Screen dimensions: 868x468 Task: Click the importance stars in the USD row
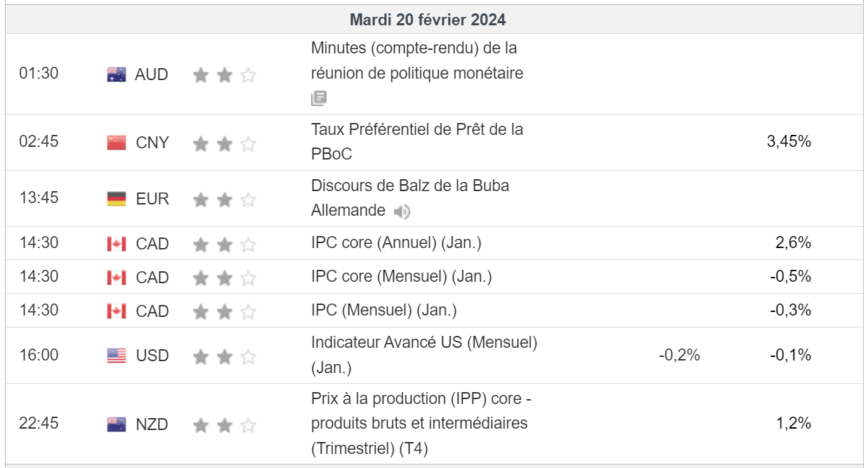(x=225, y=356)
